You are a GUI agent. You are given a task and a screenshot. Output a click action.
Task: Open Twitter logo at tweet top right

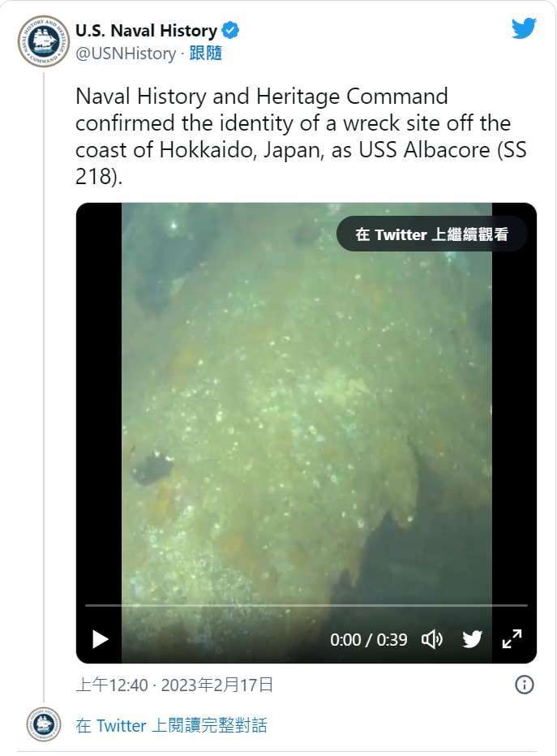(524, 28)
